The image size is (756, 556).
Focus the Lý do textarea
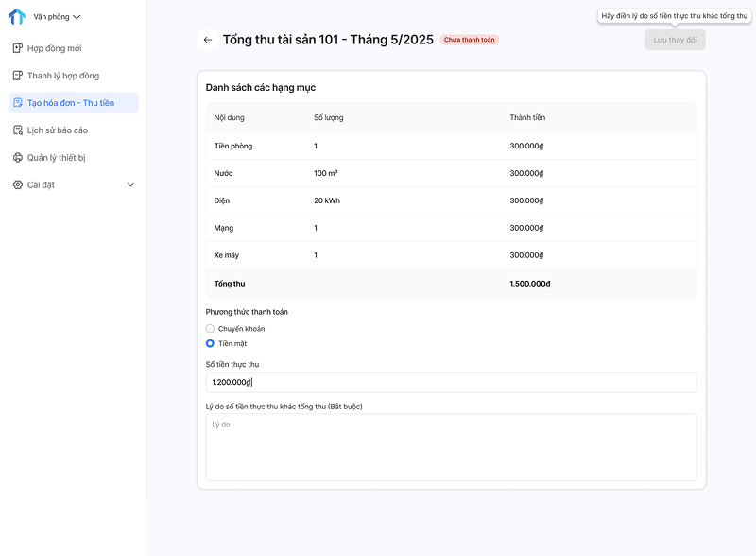point(452,447)
